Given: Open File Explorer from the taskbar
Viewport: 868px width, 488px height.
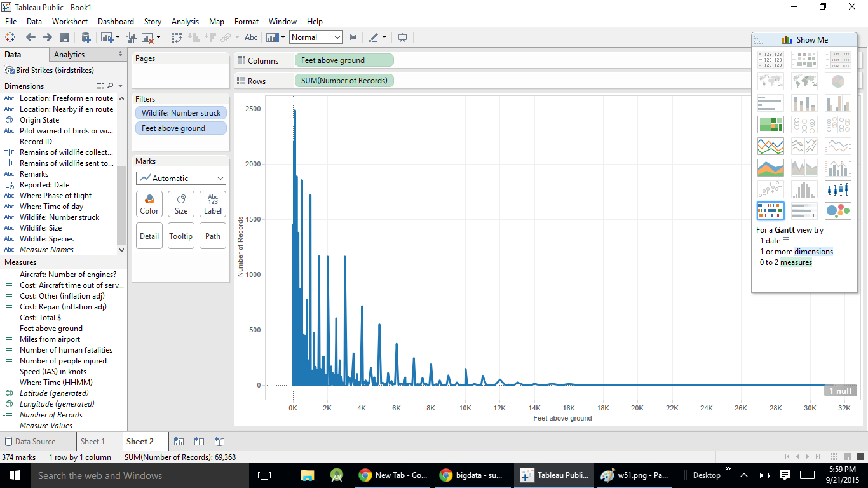Looking at the screenshot, I should [308, 475].
